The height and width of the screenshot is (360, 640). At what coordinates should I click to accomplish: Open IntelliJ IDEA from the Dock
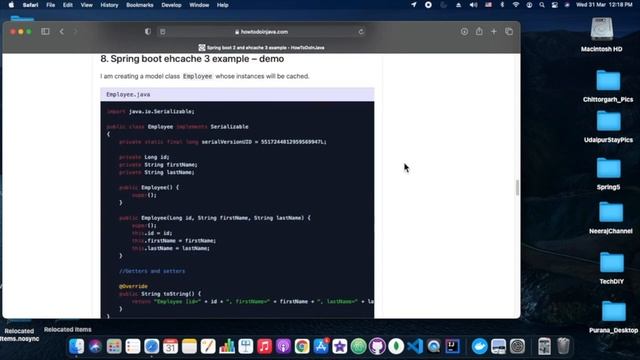tap(452, 346)
